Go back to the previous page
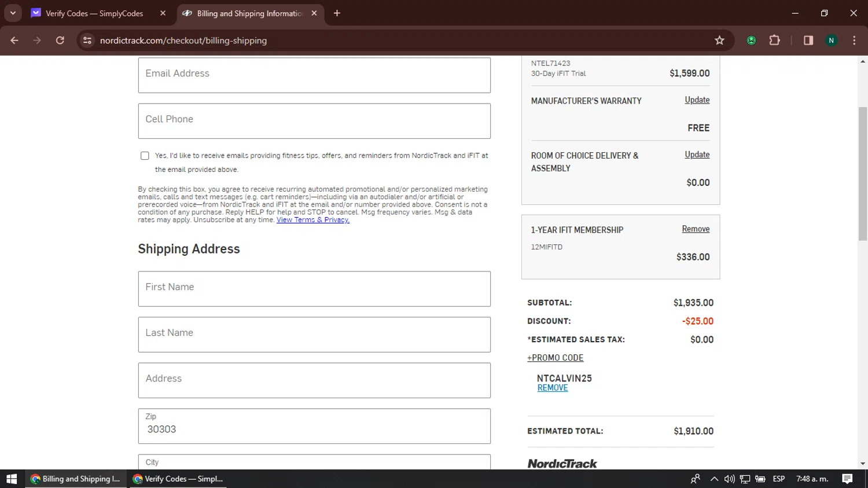Image resolution: width=868 pixels, height=488 pixels. pos(14,41)
